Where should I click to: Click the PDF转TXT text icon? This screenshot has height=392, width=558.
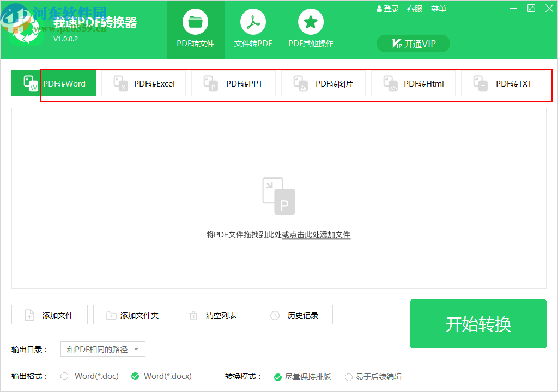(481, 83)
